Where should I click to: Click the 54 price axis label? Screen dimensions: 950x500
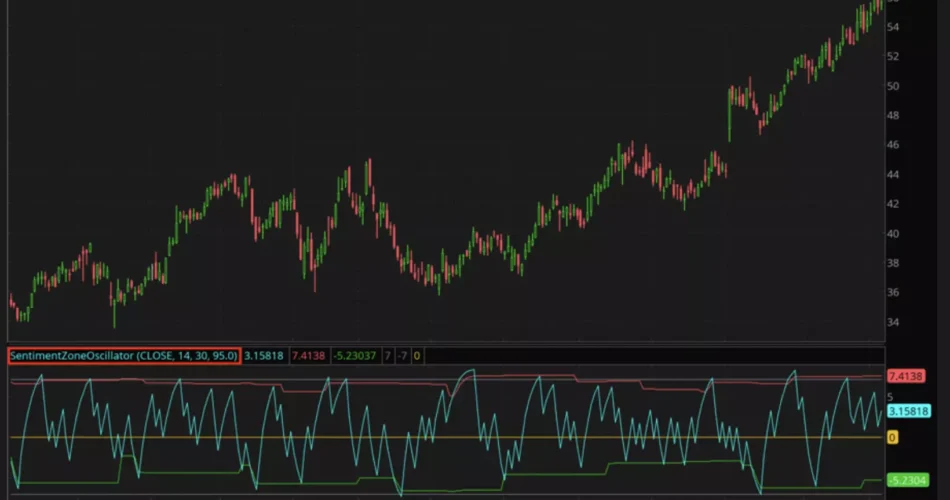coord(894,27)
